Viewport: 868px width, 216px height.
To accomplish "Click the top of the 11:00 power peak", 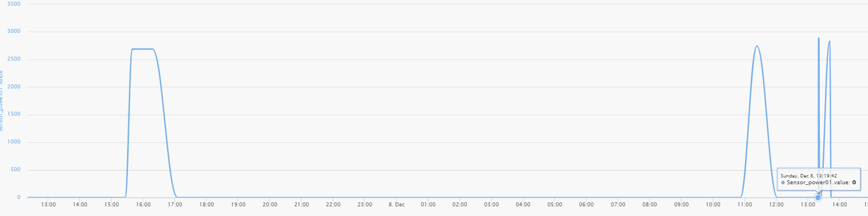I will [x=757, y=46].
